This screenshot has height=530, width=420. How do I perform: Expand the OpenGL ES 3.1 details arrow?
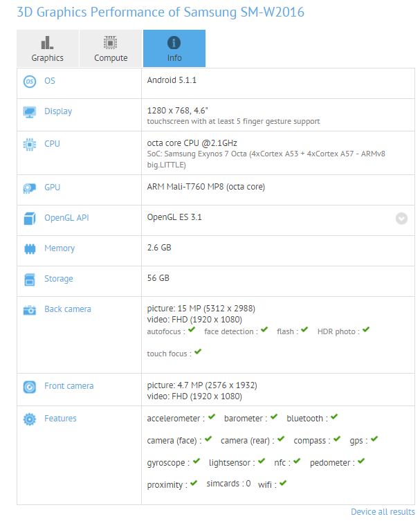pos(401,218)
